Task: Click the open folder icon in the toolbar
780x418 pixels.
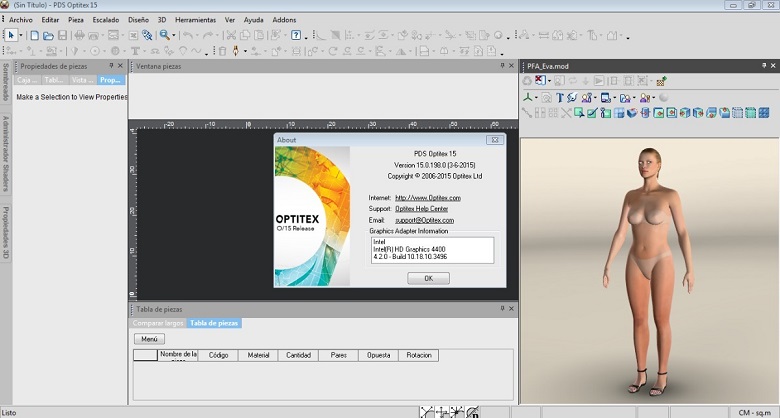Action: tap(48, 35)
